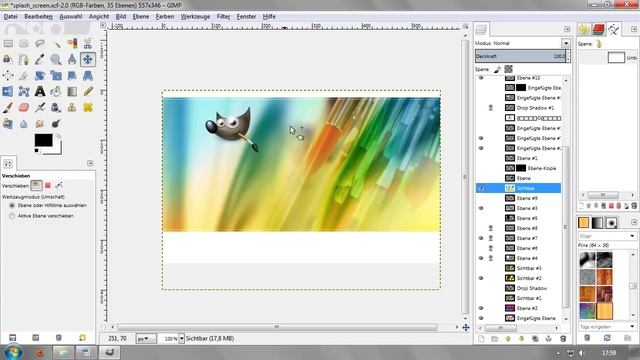Select the Eraser tool
This screenshot has height=360, width=640.
(x=24, y=107)
